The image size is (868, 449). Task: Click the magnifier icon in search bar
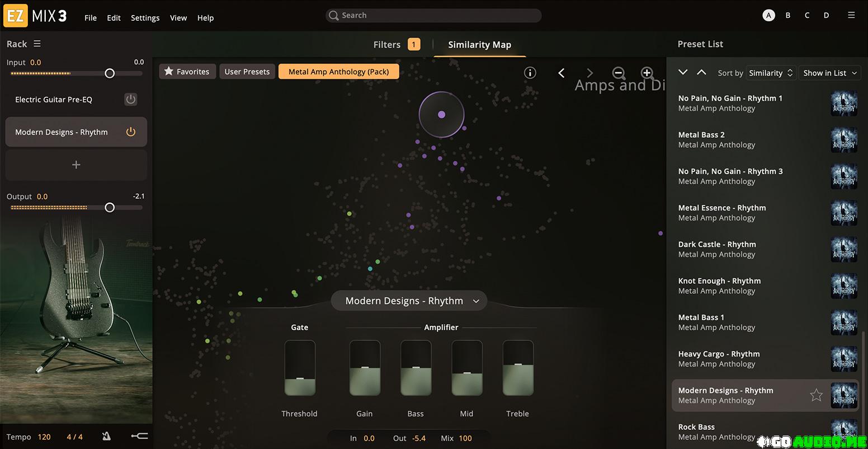pos(334,16)
